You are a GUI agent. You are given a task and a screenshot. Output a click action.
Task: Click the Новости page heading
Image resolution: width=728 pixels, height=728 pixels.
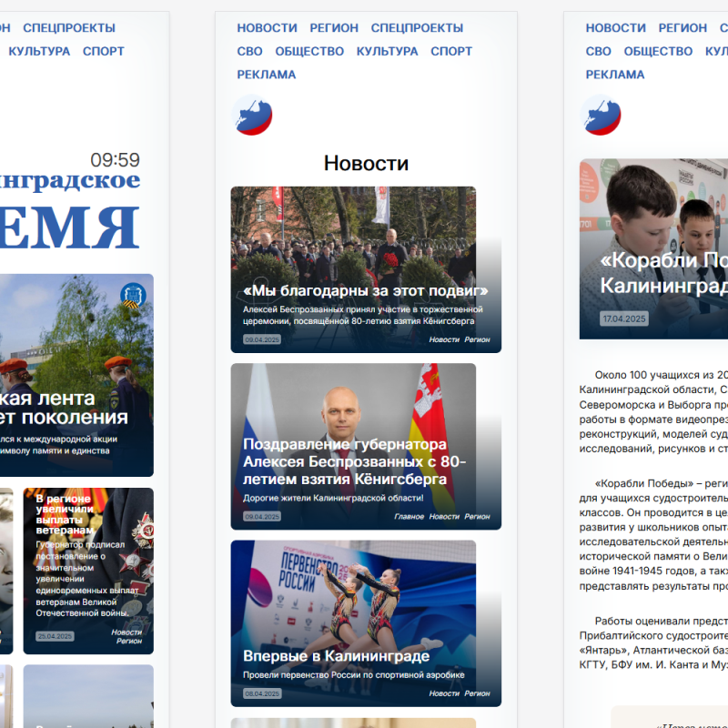point(366,164)
